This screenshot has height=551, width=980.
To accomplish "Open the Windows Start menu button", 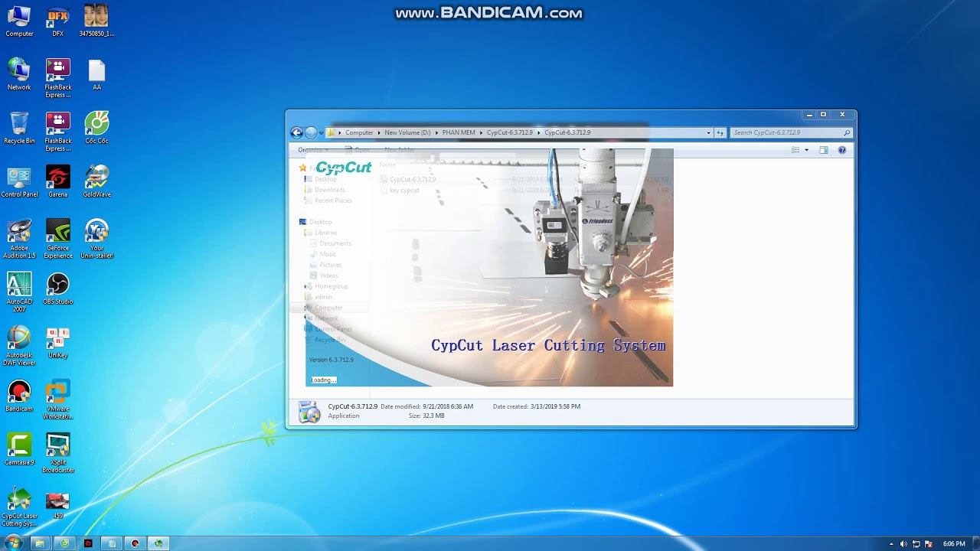I will (13, 543).
